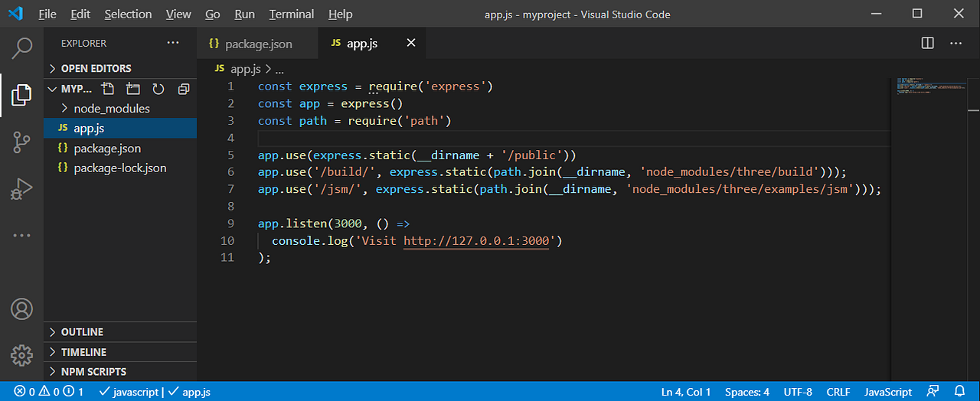Open package-lock.json in the Explorer tree

[120, 168]
